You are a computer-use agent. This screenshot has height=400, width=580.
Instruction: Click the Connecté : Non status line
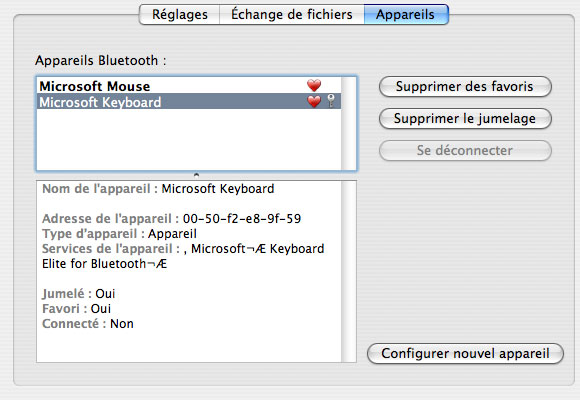pyautogui.click(x=88, y=324)
